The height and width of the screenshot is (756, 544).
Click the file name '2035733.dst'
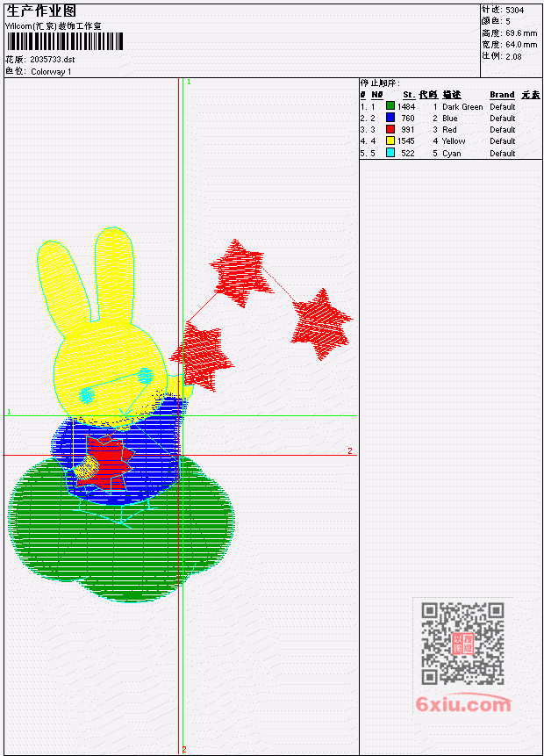tap(52, 60)
